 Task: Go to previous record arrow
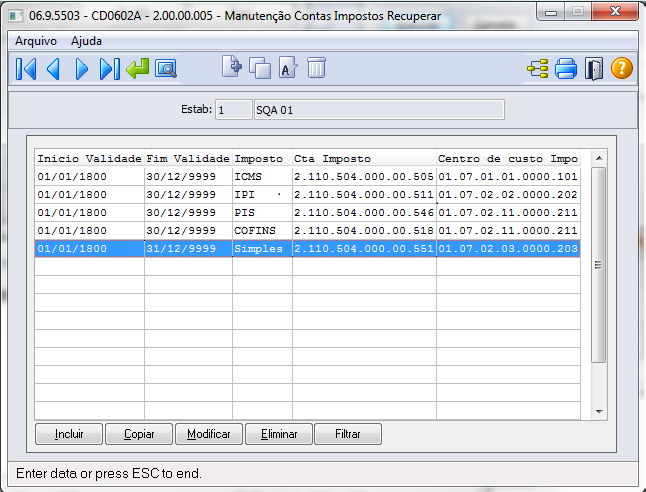tap(54, 69)
